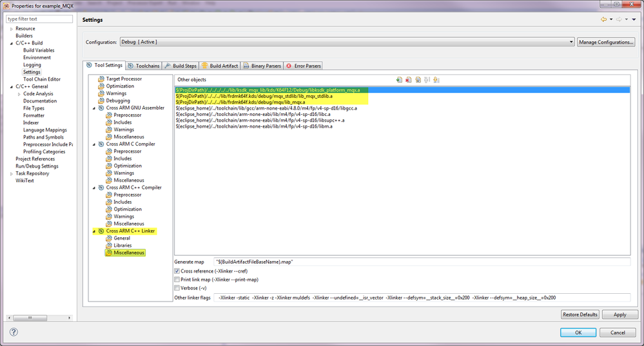Screen dimensions: 644x346
Task: Click the Cross ARM GNU Assembler tool icon
Action: 101,108
